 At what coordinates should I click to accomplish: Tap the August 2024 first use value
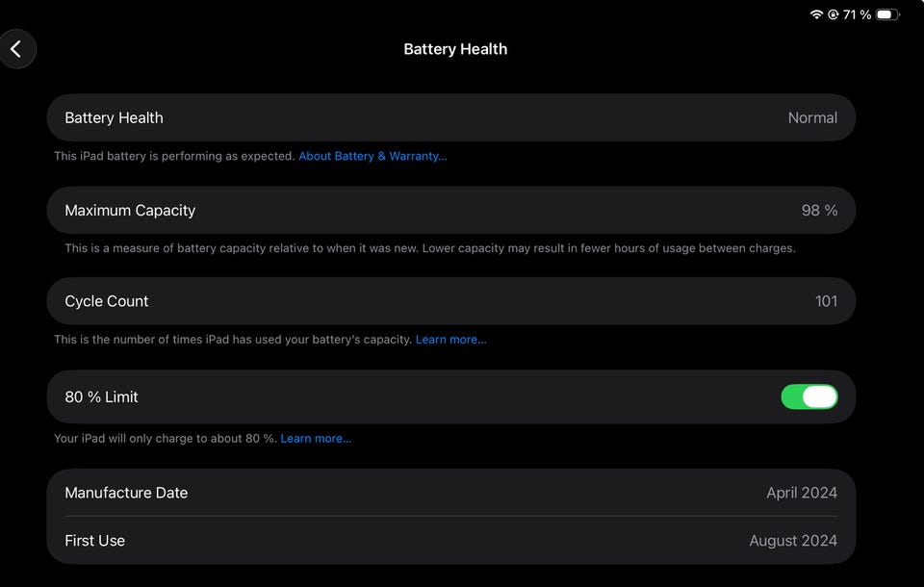tap(793, 541)
